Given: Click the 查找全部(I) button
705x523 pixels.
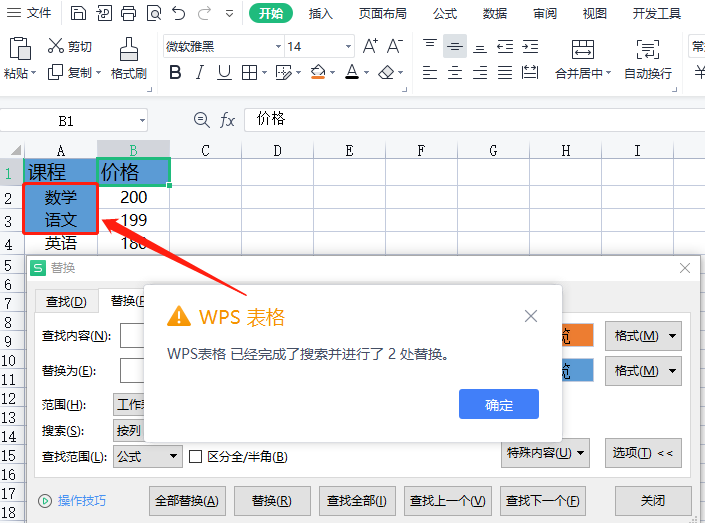Looking at the screenshot, I should tap(357, 501).
